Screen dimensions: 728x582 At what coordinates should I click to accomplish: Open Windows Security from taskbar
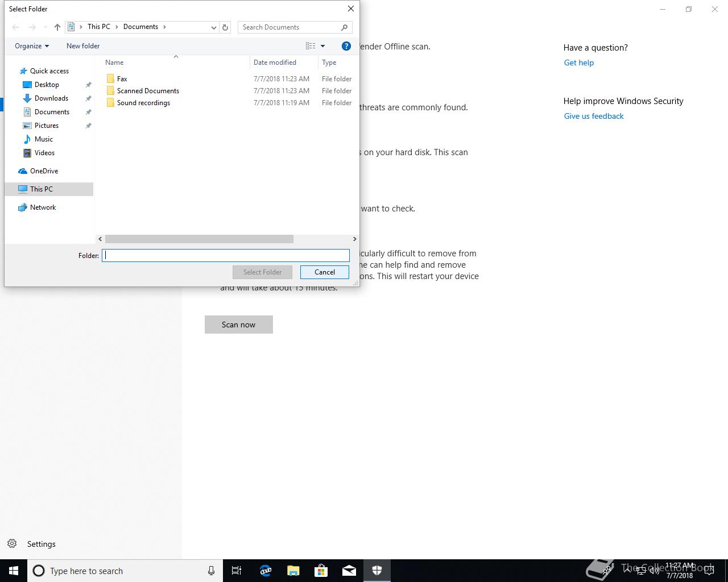(x=377, y=571)
